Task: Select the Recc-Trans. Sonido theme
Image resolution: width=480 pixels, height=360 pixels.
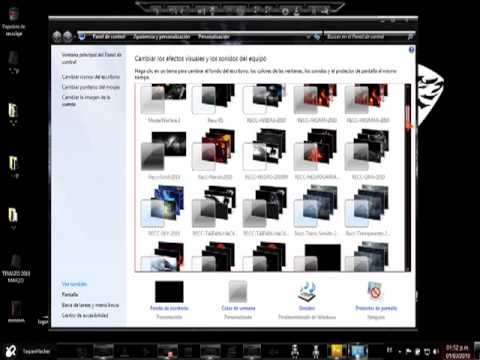Action: pyautogui.click(x=317, y=211)
